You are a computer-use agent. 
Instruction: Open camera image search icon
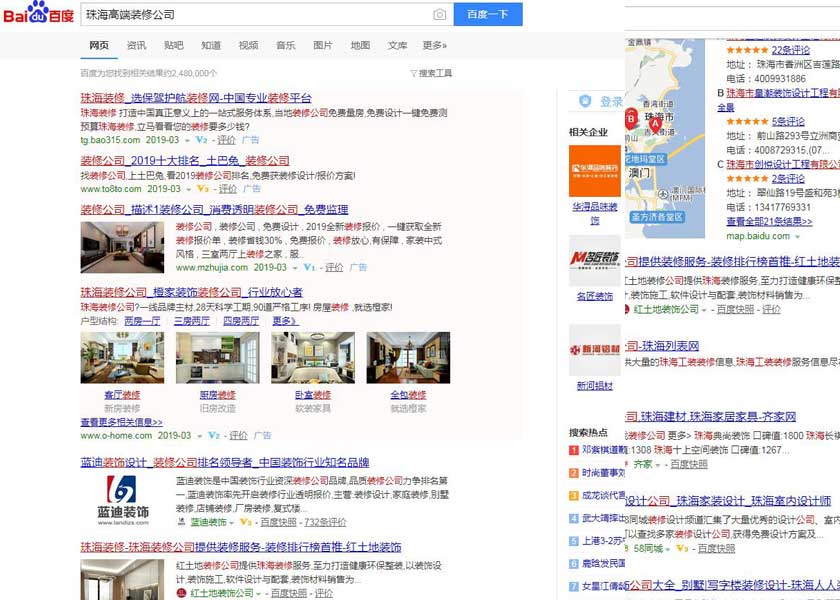point(439,14)
